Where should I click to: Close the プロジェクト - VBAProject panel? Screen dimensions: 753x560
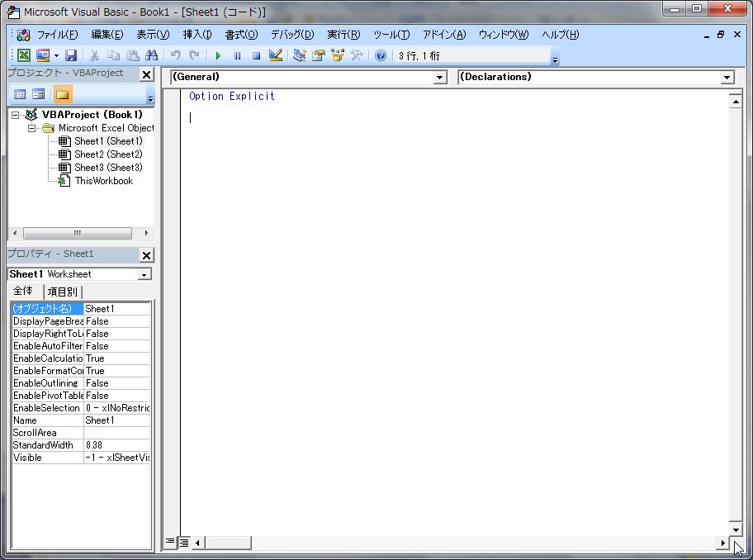click(146, 74)
